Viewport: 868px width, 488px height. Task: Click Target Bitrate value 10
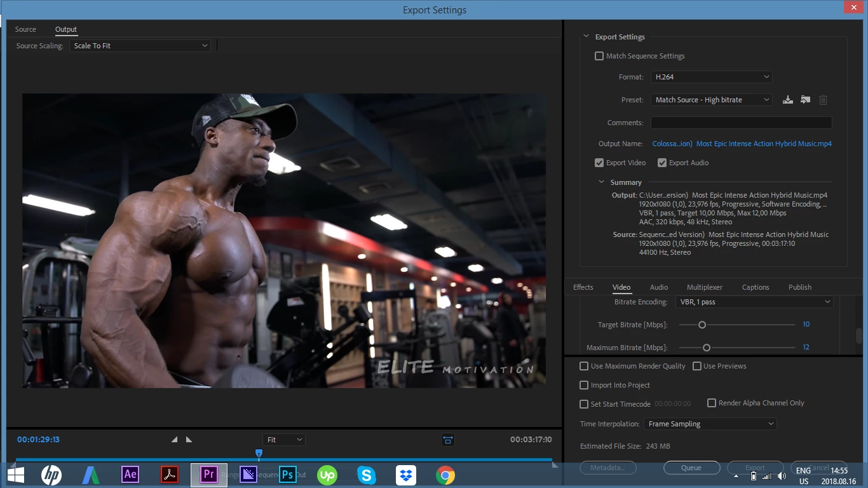pos(806,325)
